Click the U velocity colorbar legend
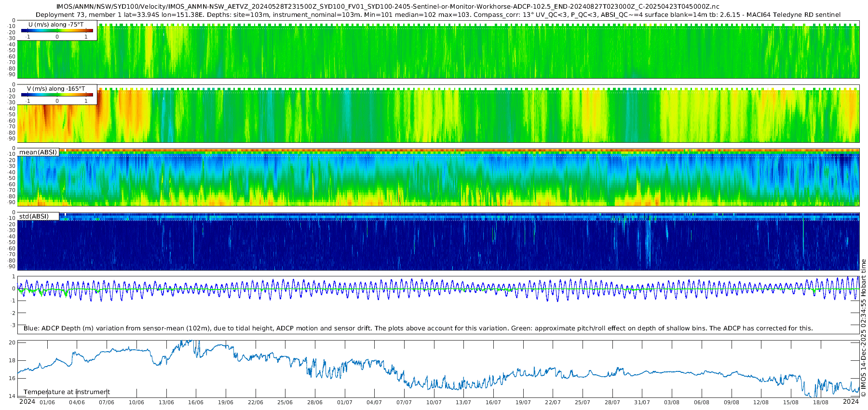This screenshot has height=410, width=868. click(x=57, y=30)
